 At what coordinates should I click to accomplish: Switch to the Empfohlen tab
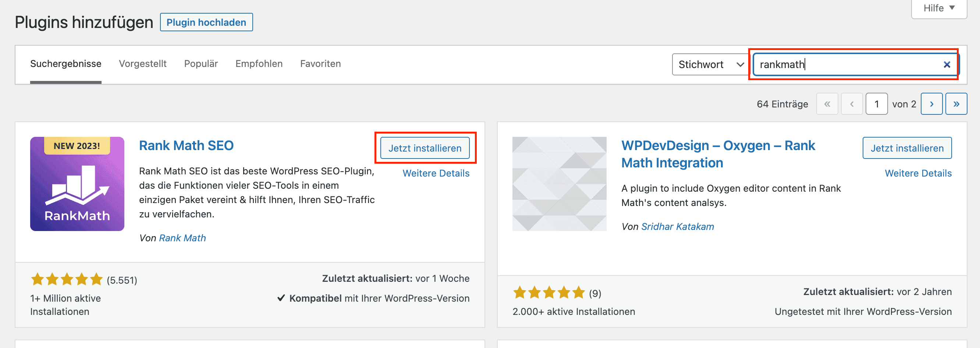point(259,64)
